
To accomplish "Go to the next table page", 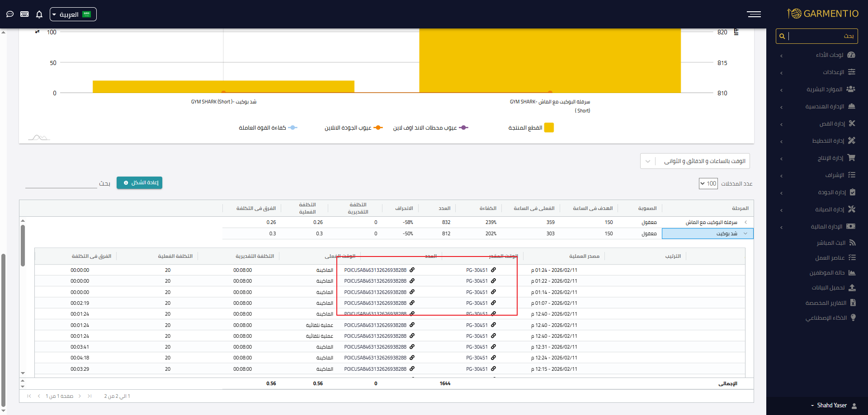I will 39,396.
